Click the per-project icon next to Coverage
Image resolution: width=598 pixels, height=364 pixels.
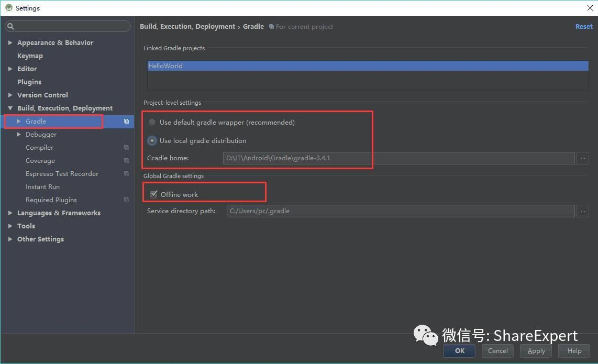(x=126, y=161)
